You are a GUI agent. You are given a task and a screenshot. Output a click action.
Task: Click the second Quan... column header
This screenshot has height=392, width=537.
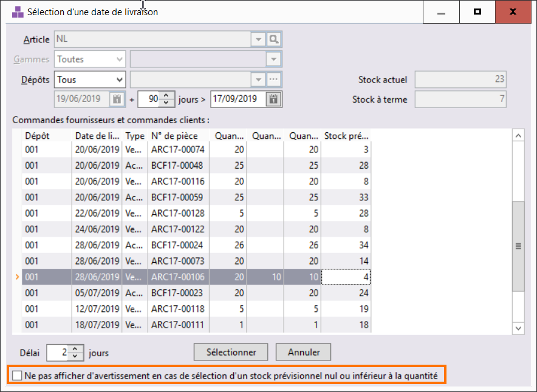click(x=265, y=136)
